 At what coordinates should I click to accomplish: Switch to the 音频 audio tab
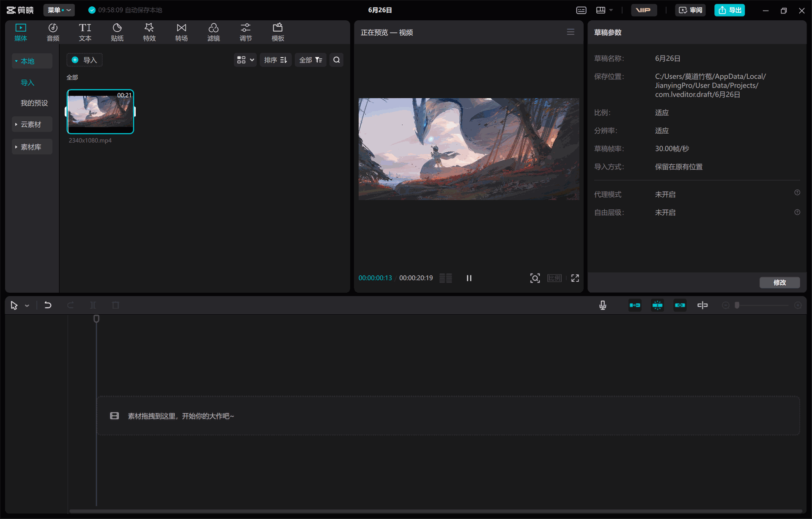tap(53, 32)
